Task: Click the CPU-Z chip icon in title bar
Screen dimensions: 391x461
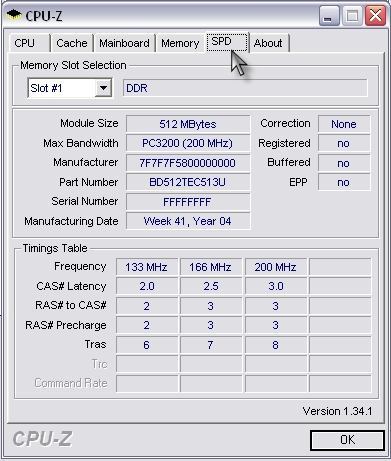Action: [13, 15]
